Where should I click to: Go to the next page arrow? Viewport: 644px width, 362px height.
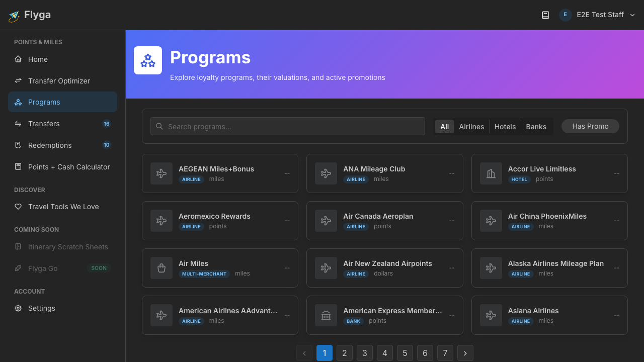465,353
